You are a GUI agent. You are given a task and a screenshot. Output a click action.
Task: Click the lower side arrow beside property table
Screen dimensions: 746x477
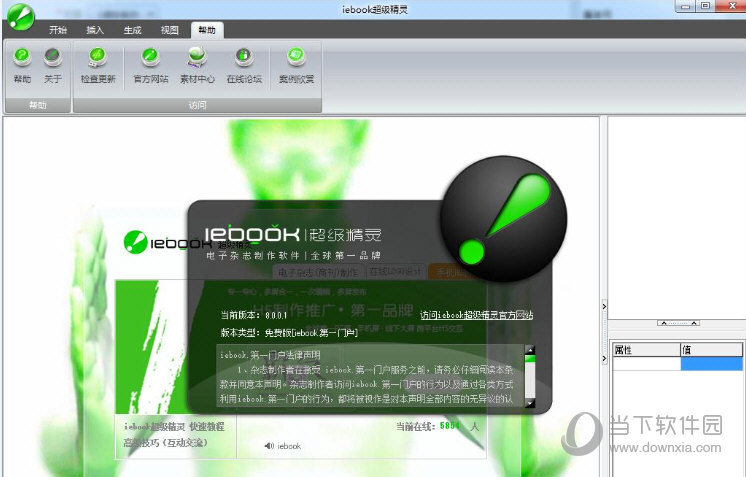[x=604, y=358]
